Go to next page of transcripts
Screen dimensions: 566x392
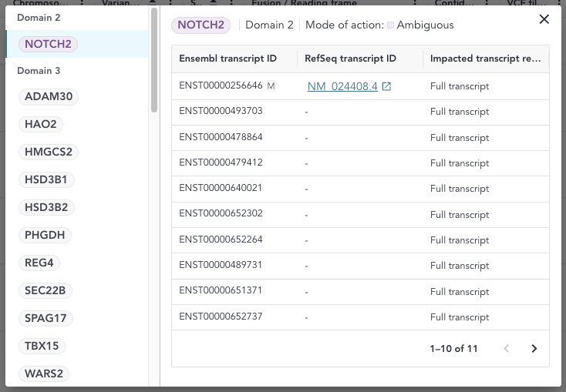click(x=534, y=349)
